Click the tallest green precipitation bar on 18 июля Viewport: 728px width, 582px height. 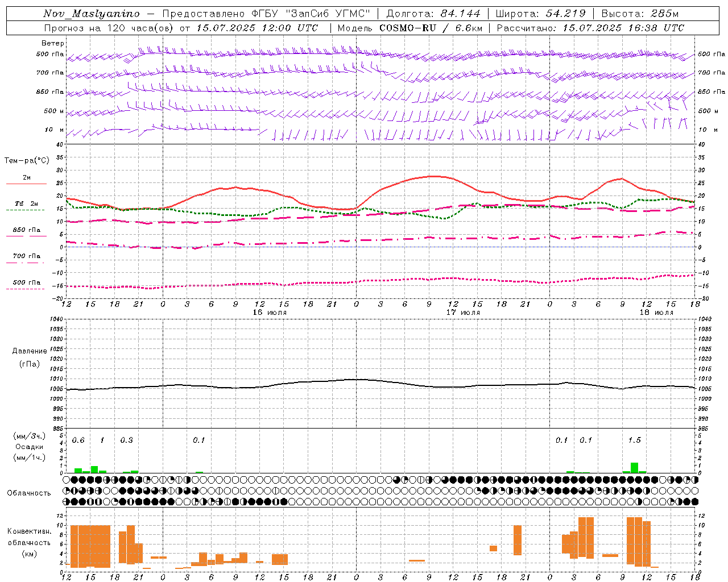634,468
